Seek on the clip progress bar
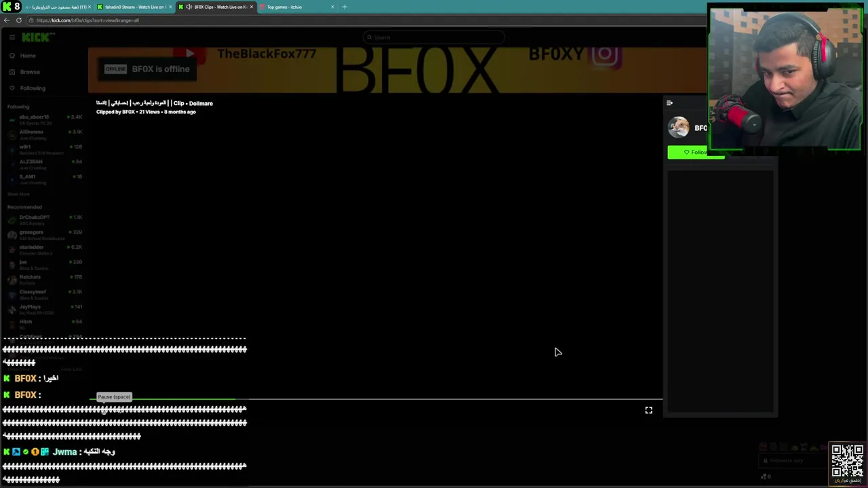868x488 pixels. [x=376, y=400]
